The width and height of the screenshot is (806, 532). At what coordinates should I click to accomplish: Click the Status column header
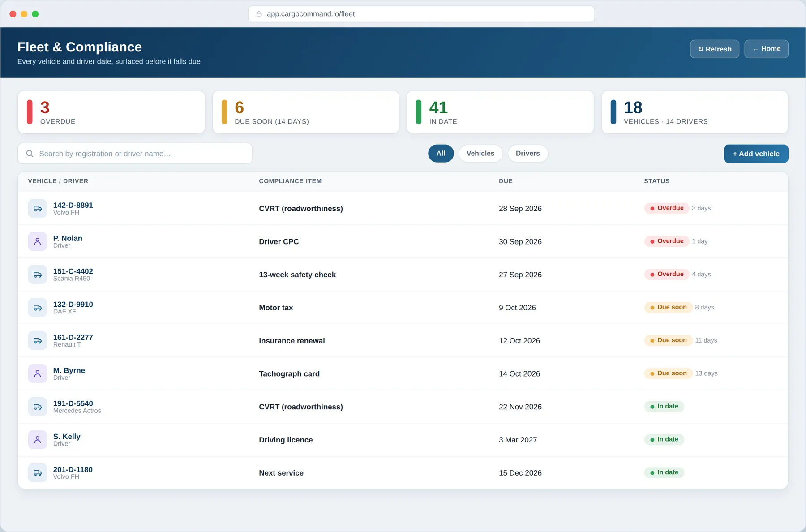click(x=657, y=181)
